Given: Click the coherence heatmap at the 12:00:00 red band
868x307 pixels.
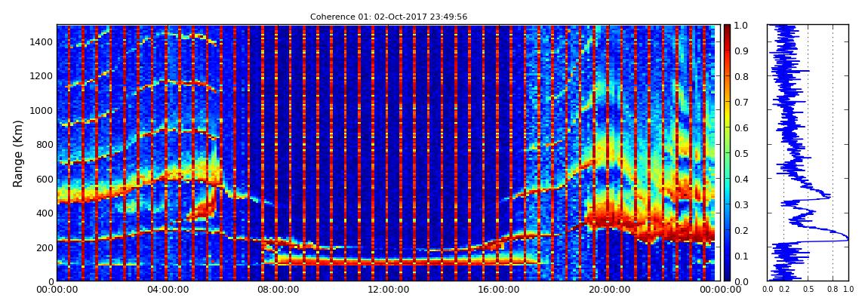Looking at the screenshot, I should click(x=386, y=153).
